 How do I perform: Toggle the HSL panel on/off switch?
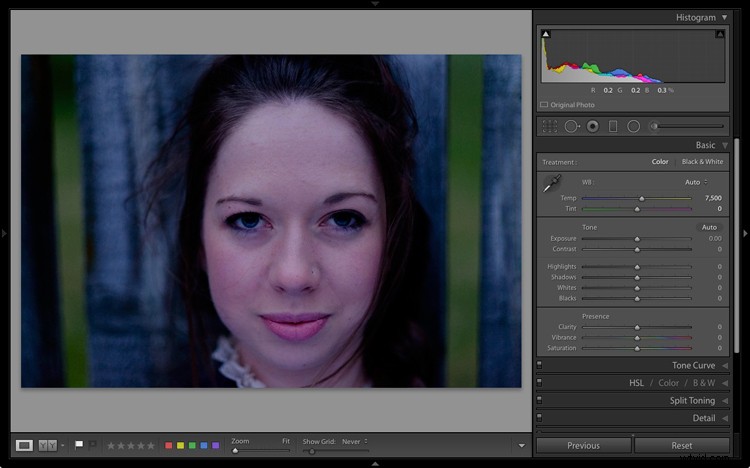pyautogui.click(x=540, y=383)
